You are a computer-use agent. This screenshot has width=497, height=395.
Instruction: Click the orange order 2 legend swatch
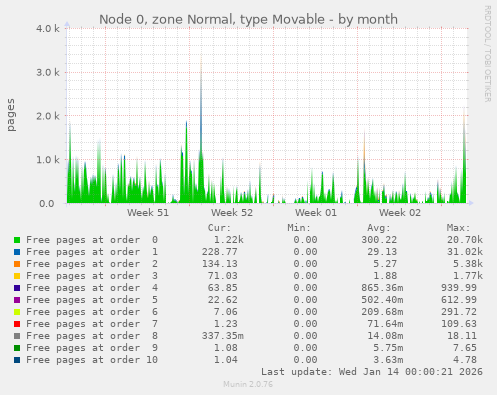pos(17,264)
